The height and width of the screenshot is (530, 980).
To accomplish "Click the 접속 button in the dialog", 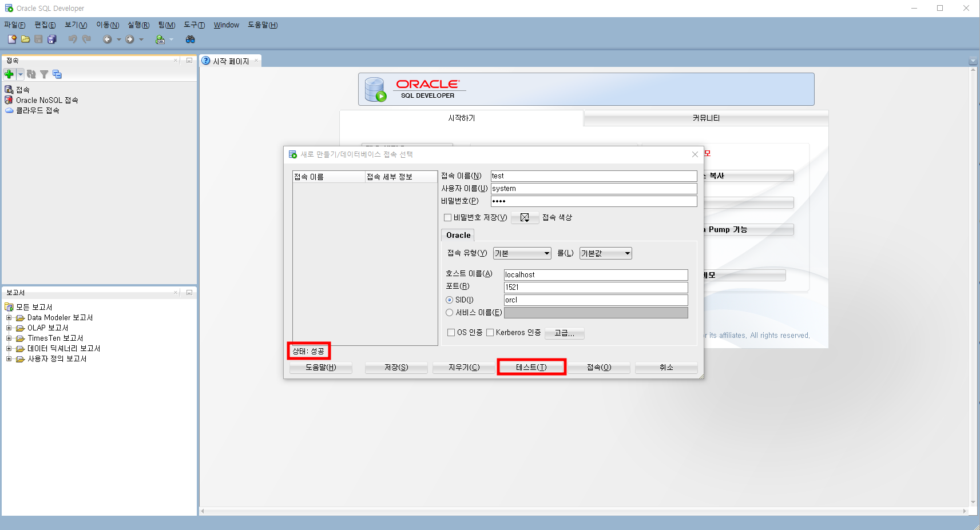I will click(x=599, y=367).
